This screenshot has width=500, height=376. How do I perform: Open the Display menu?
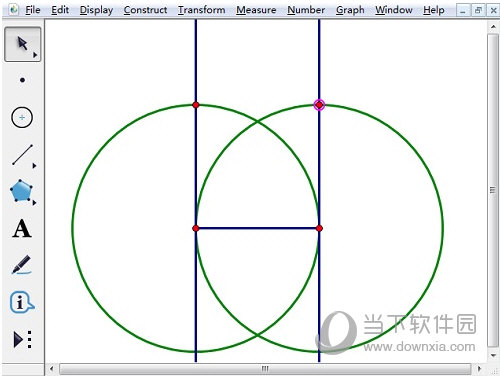click(x=96, y=10)
